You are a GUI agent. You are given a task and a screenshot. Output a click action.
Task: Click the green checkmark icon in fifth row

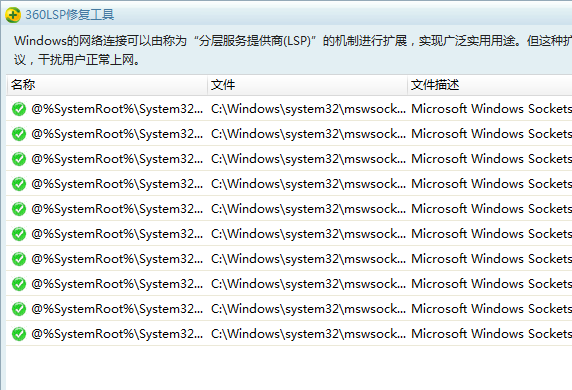coord(19,209)
